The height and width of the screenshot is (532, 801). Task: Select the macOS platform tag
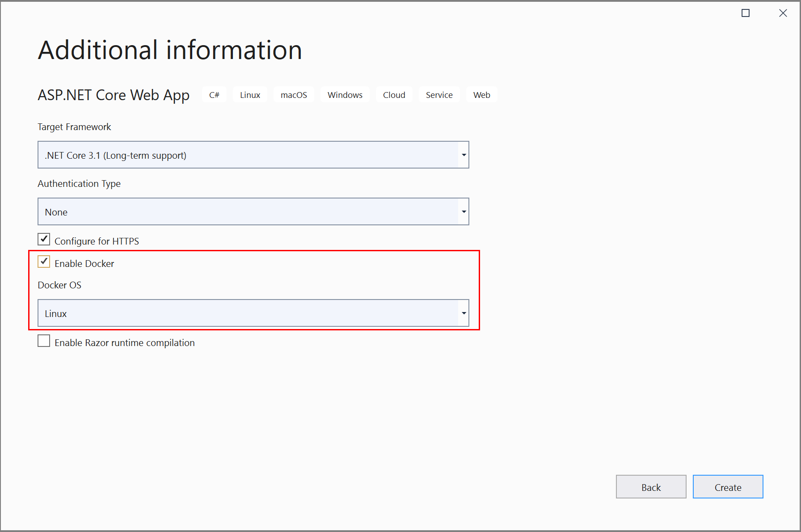point(294,95)
